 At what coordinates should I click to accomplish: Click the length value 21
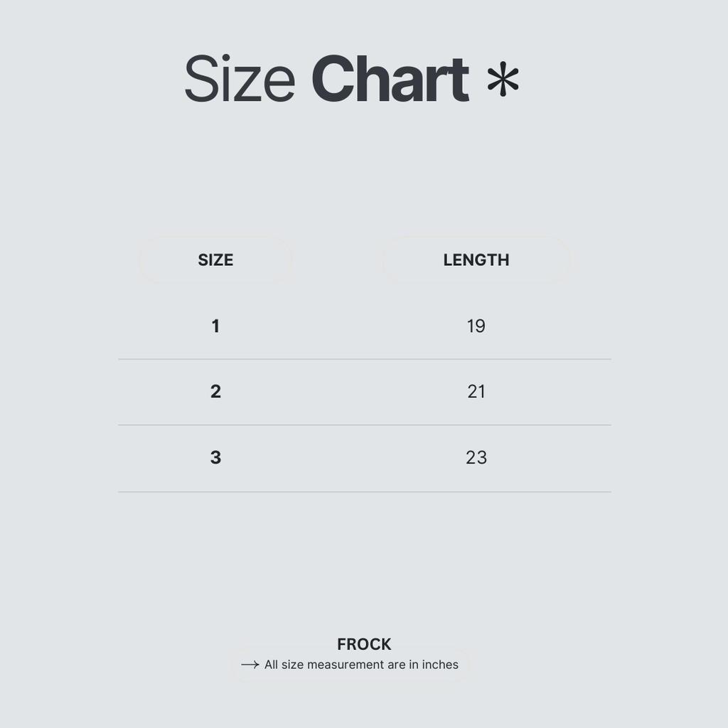pos(476,392)
